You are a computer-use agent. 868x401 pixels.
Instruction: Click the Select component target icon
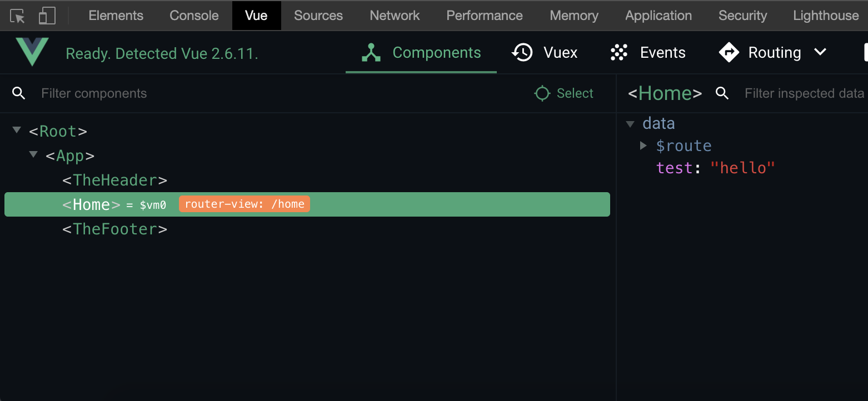pos(542,93)
